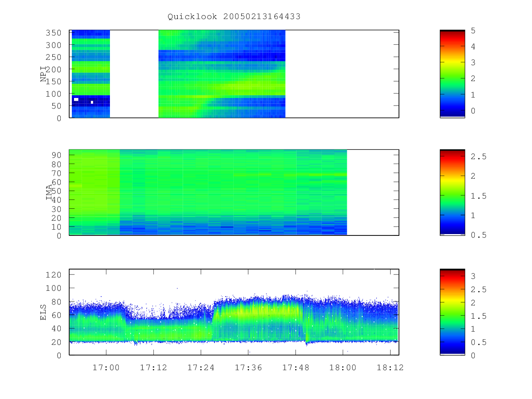Click NPI colorbar value 4
532x399 pixels.
473,47
